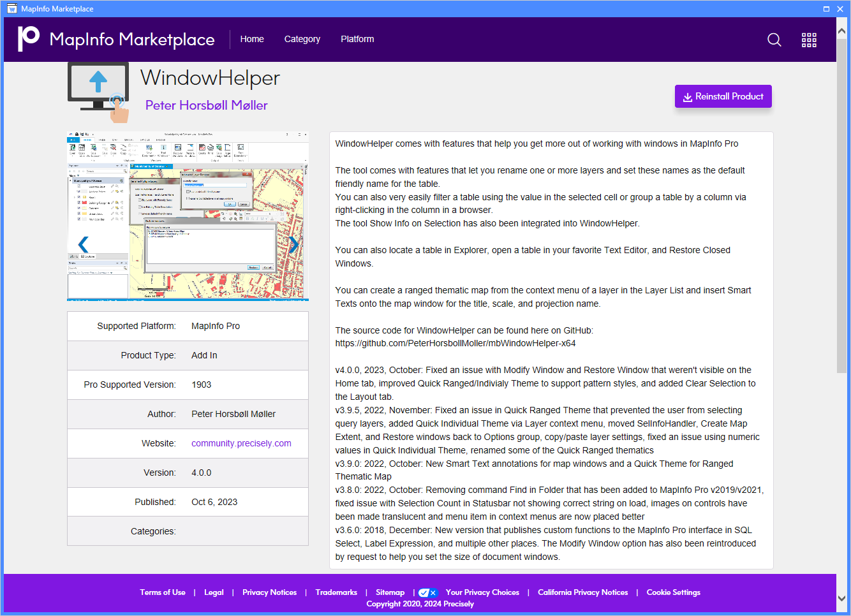
Task: Open the Terms of Use footer link
Action: pyautogui.click(x=163, y=592)
